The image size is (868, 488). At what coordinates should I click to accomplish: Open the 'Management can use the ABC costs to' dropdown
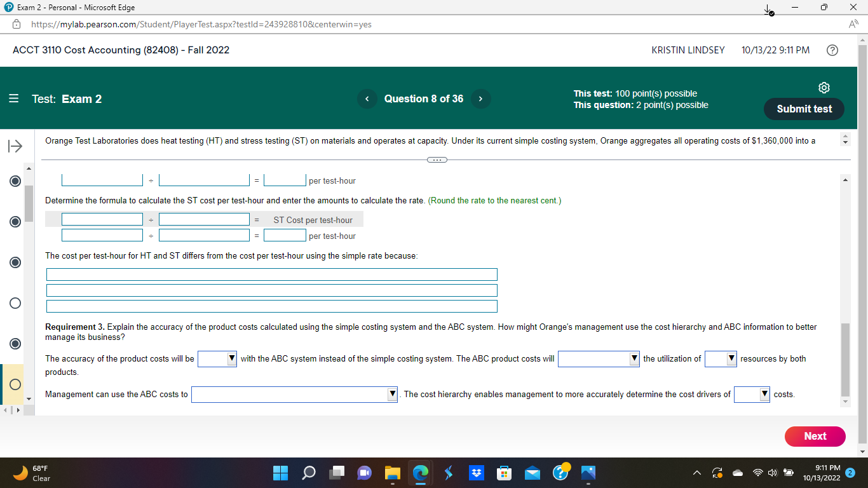[294, 394]
